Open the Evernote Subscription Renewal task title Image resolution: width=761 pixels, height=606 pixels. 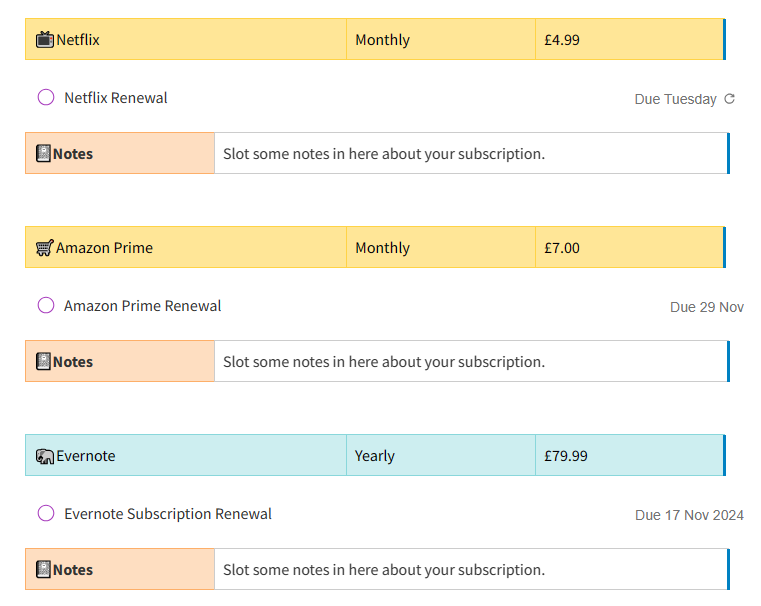(168, 514)
